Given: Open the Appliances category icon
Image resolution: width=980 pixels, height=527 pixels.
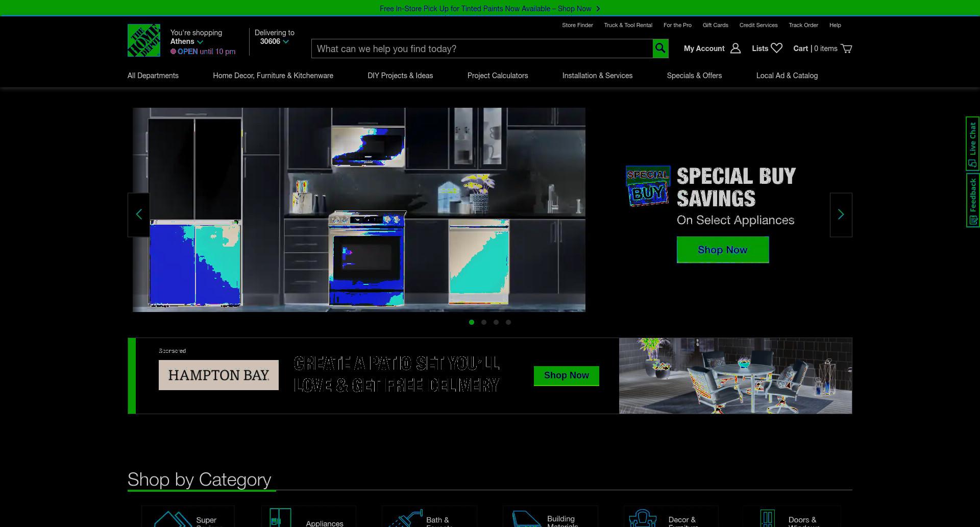Looking at the screenshot, I should point(280,517).
